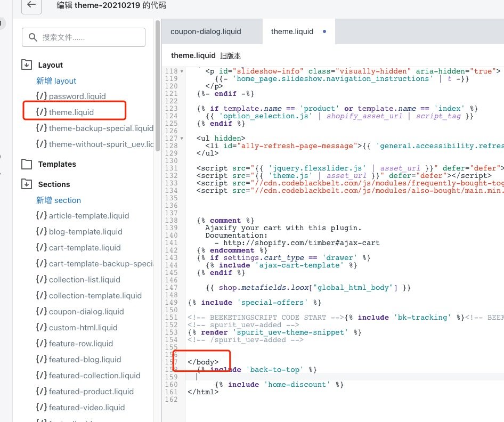Click the feature-row.liquid file icon
Image resolution: width=504 pixels, height=422 pixels.
click(41, 344)
